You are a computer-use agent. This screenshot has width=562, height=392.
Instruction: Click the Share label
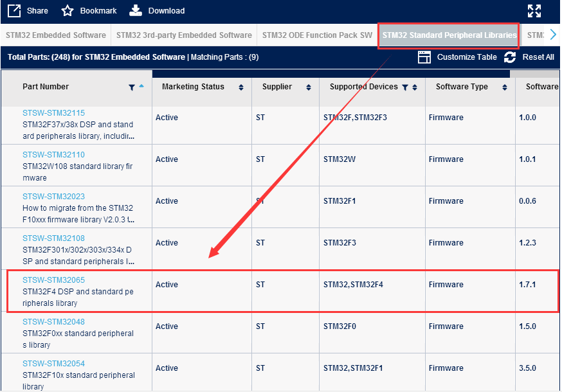point(37,11)
